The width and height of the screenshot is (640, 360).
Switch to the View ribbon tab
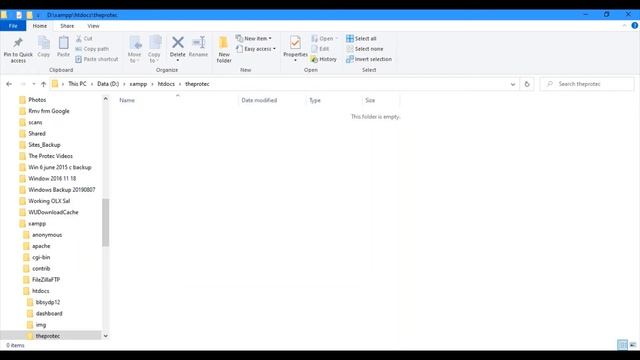pyautogui.click(x=93, y=26)
